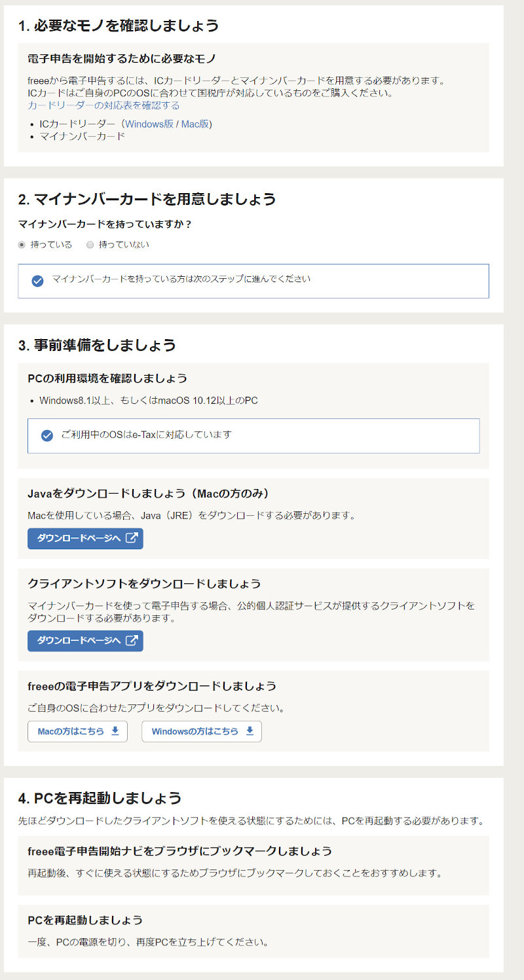The width and height of the screenshot is (524, 980).
Task: Click the 1. 必要なモノを確認しましょう heading
Action: click(x=119, y=26)
